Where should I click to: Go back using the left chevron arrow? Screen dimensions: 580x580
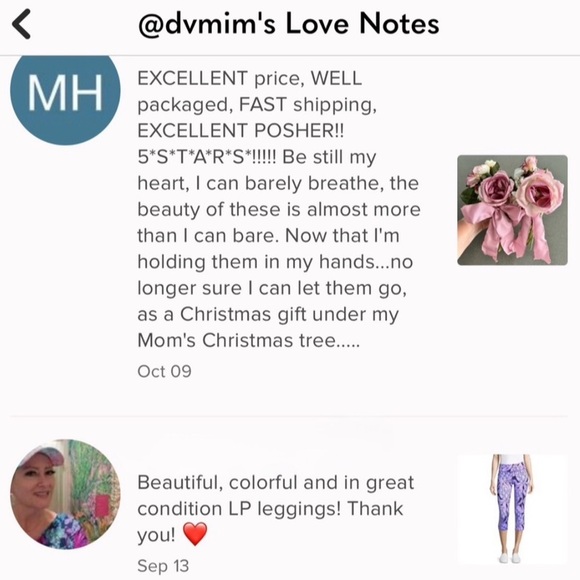(x=21, y=24)
